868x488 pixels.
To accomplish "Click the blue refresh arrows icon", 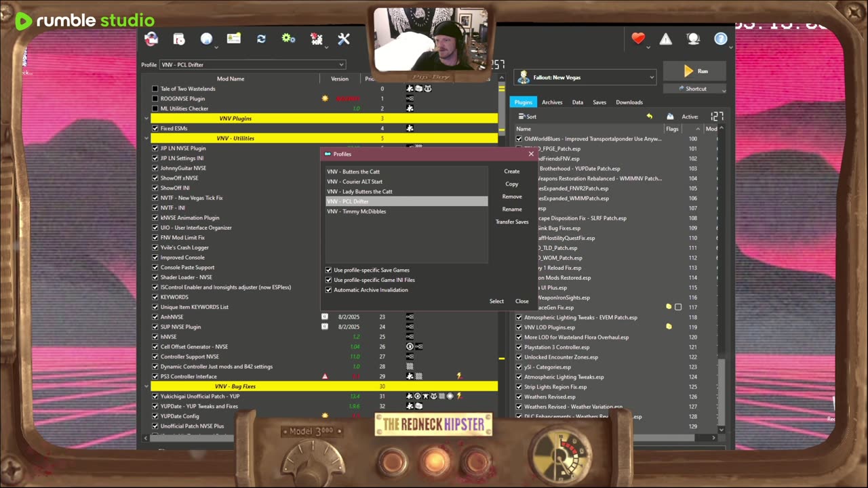I will [x=261, y=39].
